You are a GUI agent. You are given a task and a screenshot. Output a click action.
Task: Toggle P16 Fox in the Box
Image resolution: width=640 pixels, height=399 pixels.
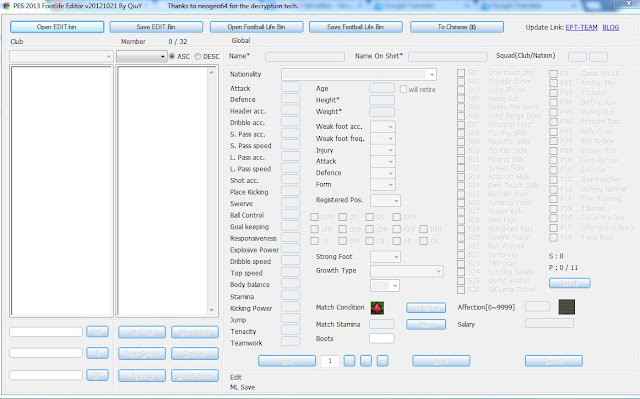tap(553, 218)
